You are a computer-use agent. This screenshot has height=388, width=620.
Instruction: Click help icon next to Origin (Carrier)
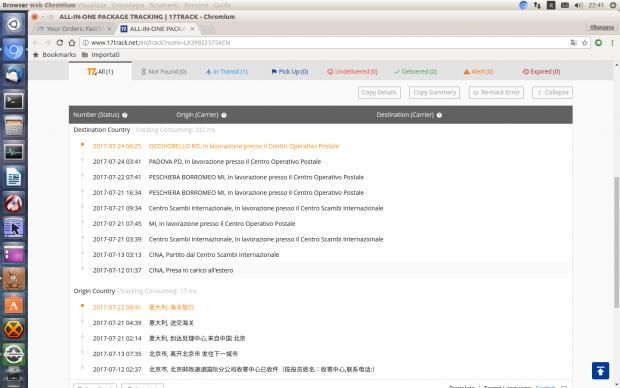pyautogui.click(x=224, y=115)
